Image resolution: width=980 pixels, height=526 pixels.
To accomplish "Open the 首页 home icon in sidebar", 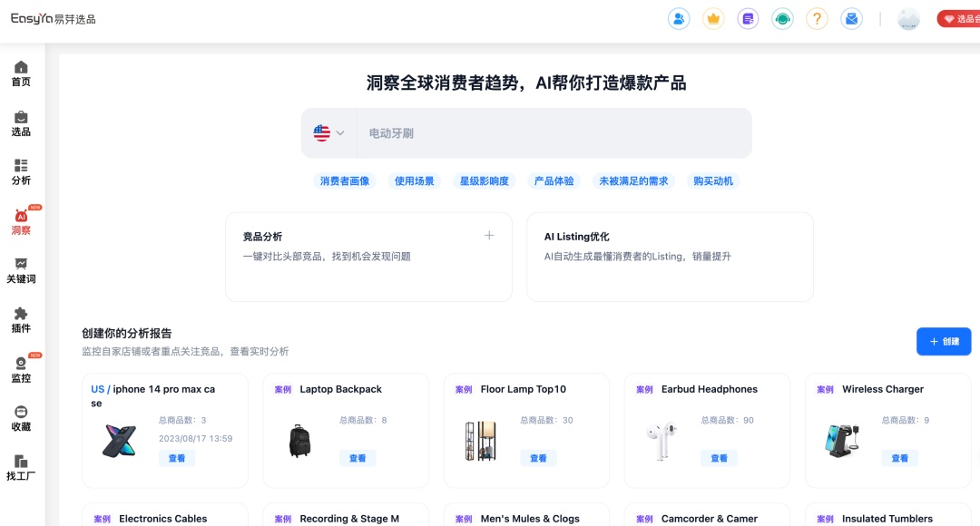I will 21,73.
